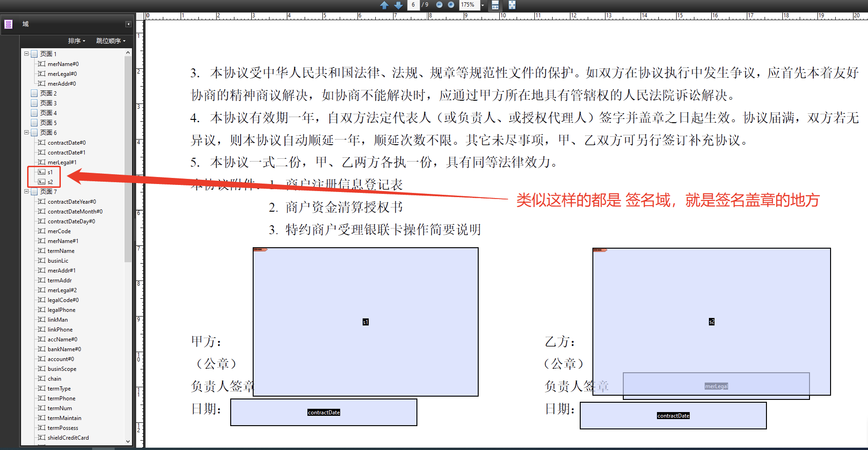The image size is (868, 450).
Task: Collapse the 页面 6 tree node
Action: coord(27,133)
